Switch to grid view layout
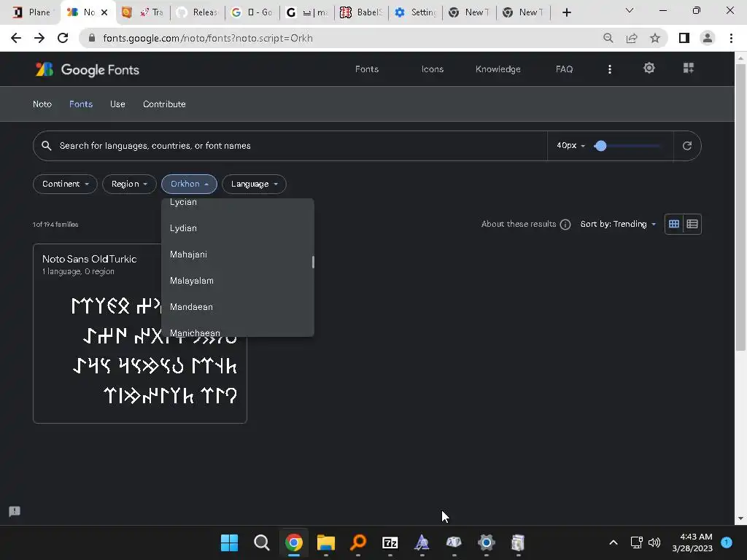 (x=673, y=224)
